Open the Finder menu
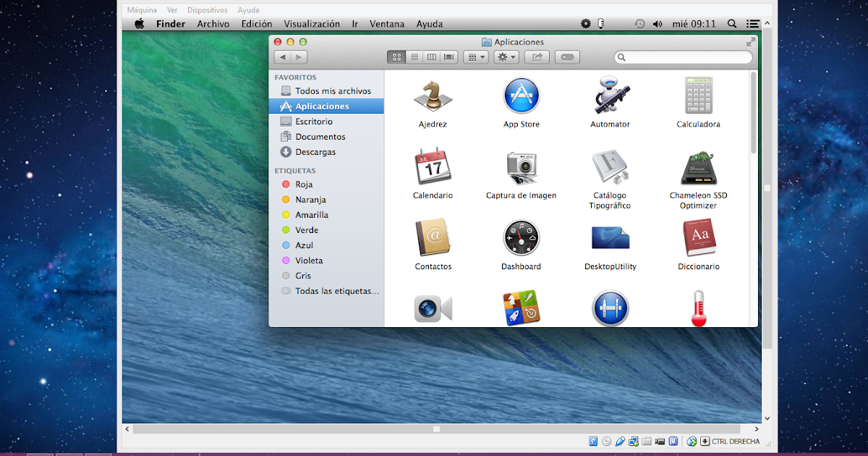Screen dimensions: 868x456 (171, 24)
